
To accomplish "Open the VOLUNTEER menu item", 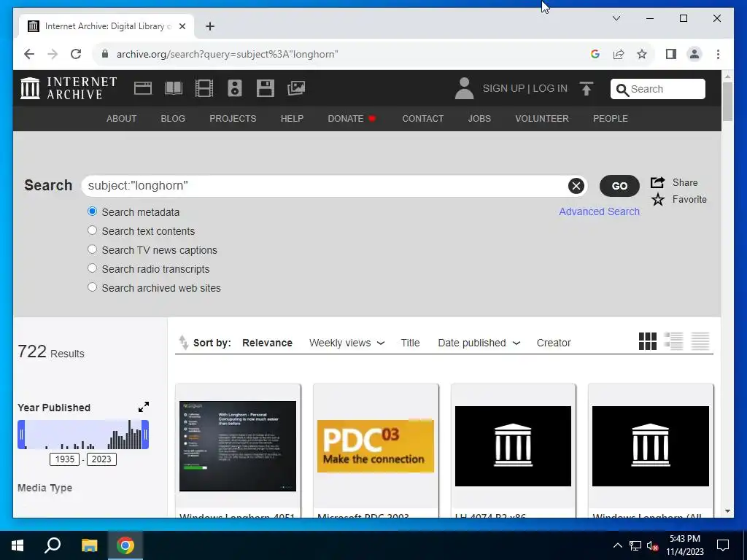I will tap(542, 119).
